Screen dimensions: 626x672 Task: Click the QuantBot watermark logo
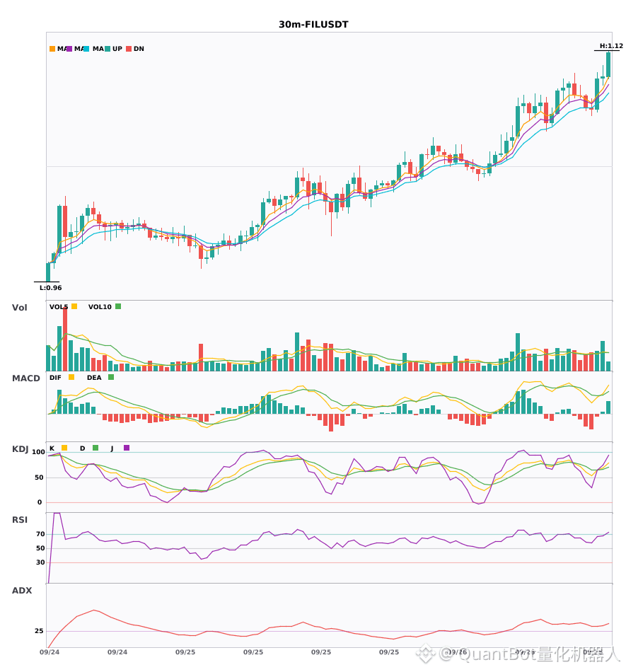point(424,654)
